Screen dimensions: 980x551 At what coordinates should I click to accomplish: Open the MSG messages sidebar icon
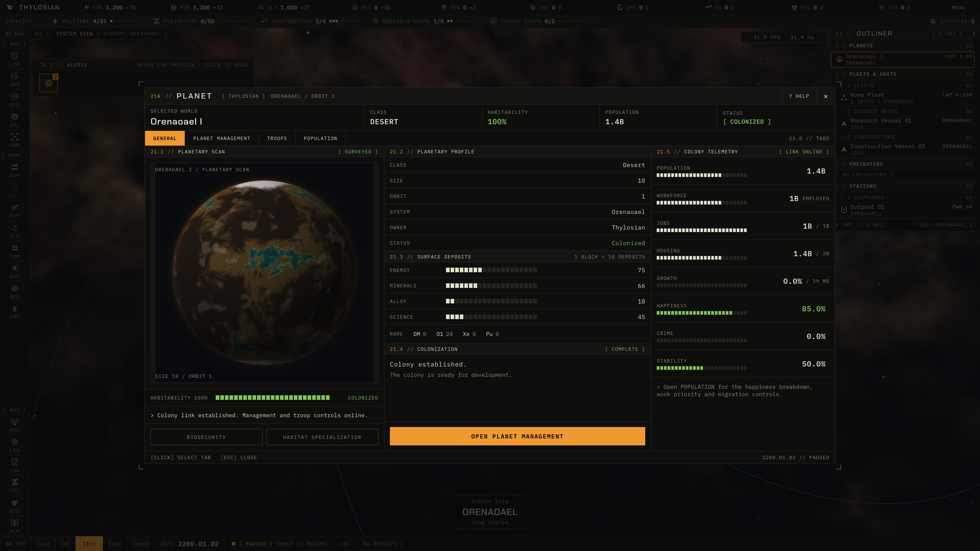point(15,425)
